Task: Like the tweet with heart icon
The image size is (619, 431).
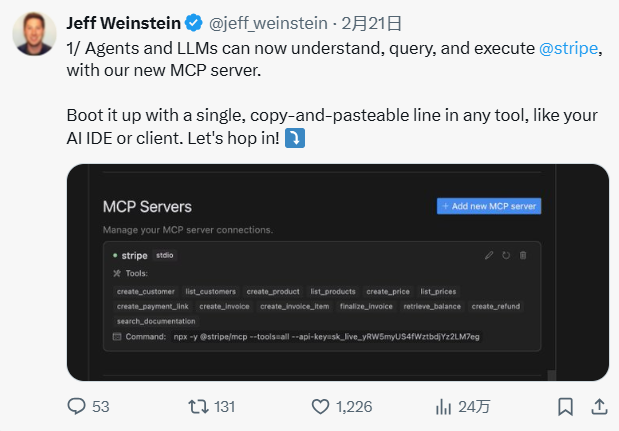Action: (320, 407)
